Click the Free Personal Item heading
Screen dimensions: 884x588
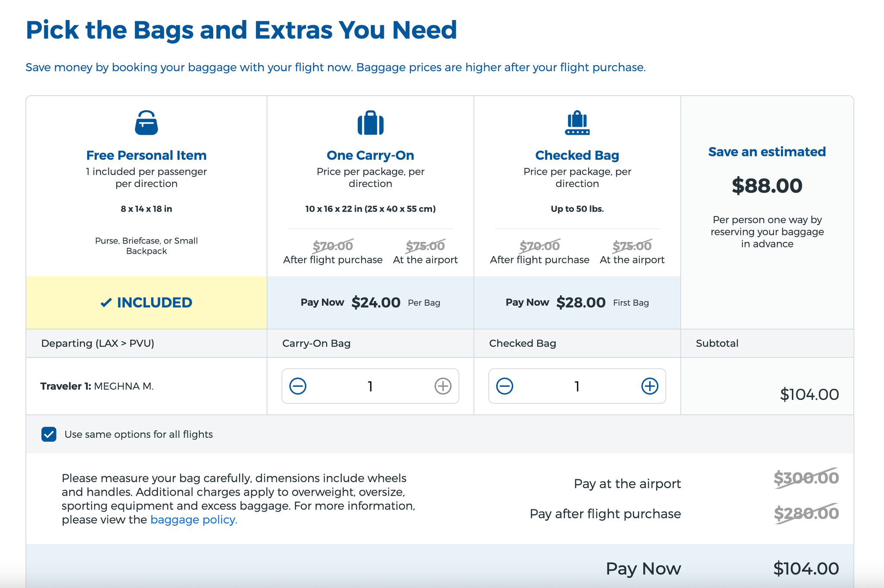146,155
